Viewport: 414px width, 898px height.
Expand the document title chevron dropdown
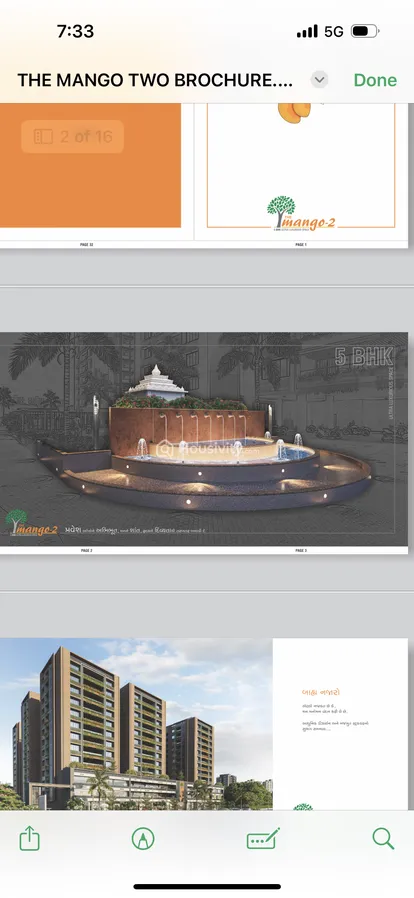click(320, 80)
